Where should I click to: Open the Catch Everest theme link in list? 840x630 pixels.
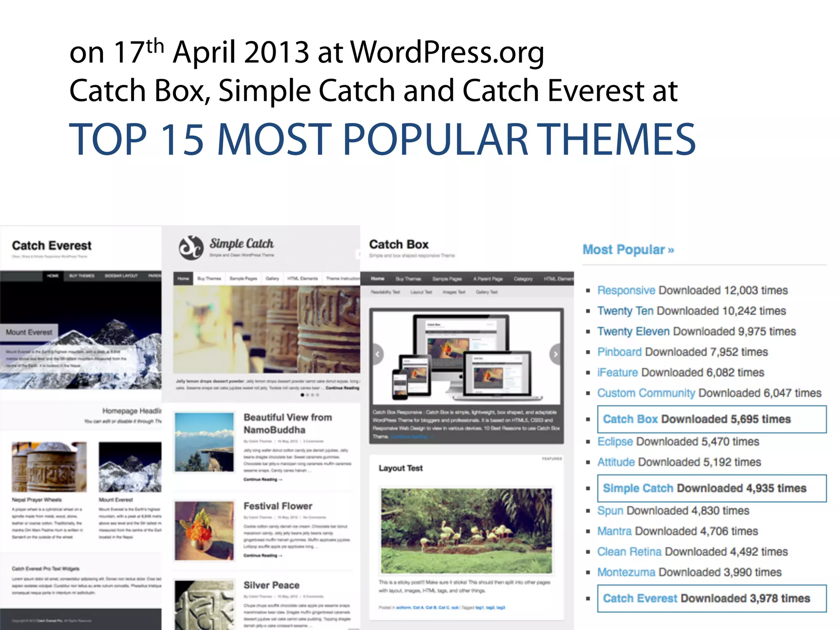[x=640, y=598]
